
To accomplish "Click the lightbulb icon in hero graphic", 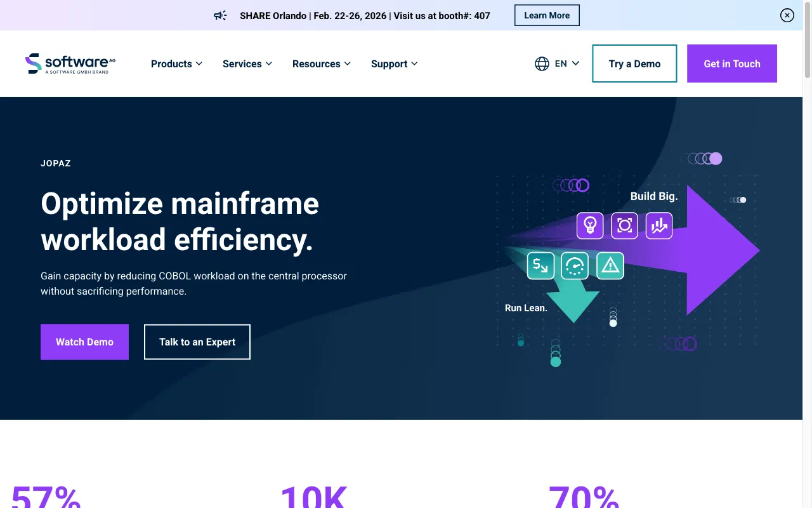I will pos(590,225).
